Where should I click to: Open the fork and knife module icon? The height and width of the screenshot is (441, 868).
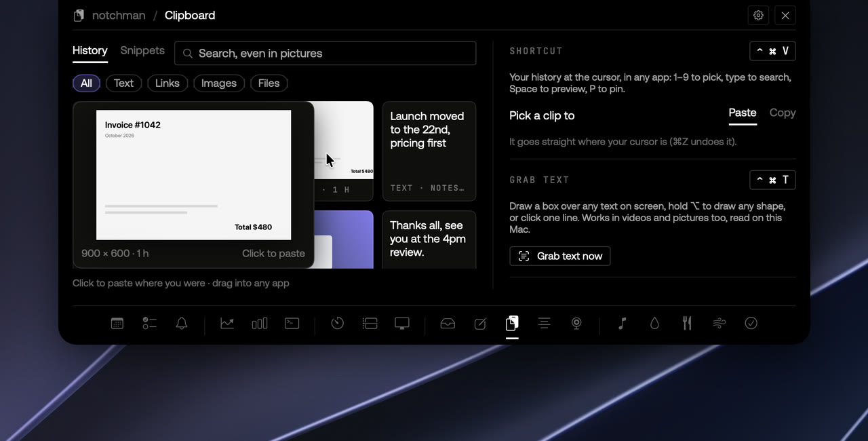pos(687,324)
